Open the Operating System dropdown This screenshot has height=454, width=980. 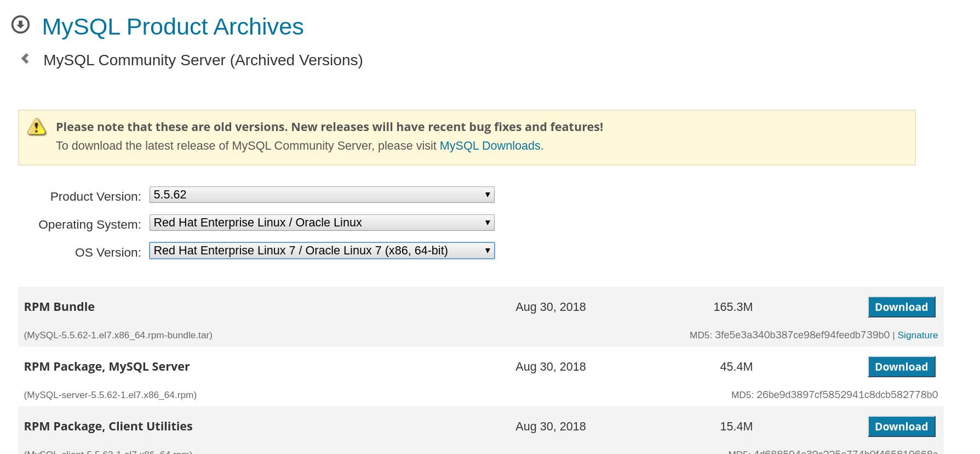(322, 223)
